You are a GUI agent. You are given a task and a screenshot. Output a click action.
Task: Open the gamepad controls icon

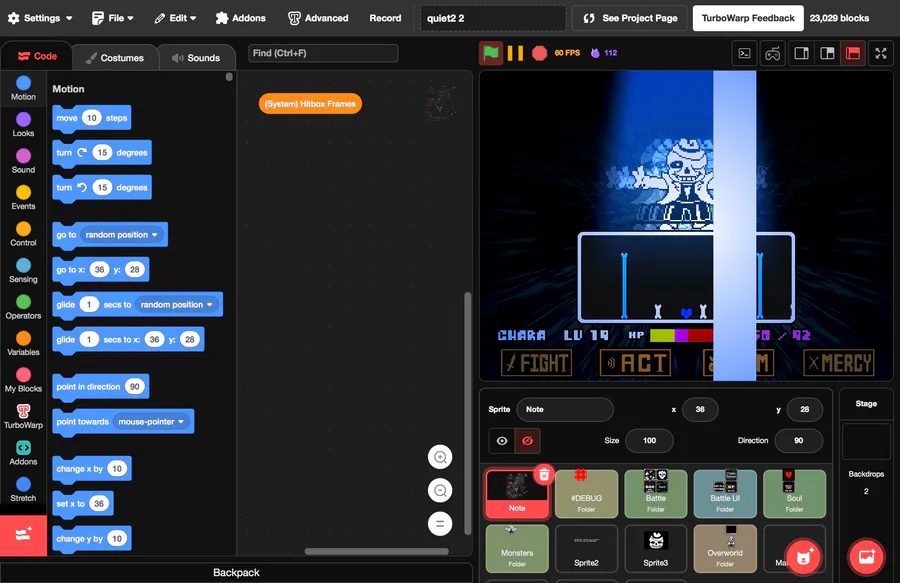pos(773,53)
